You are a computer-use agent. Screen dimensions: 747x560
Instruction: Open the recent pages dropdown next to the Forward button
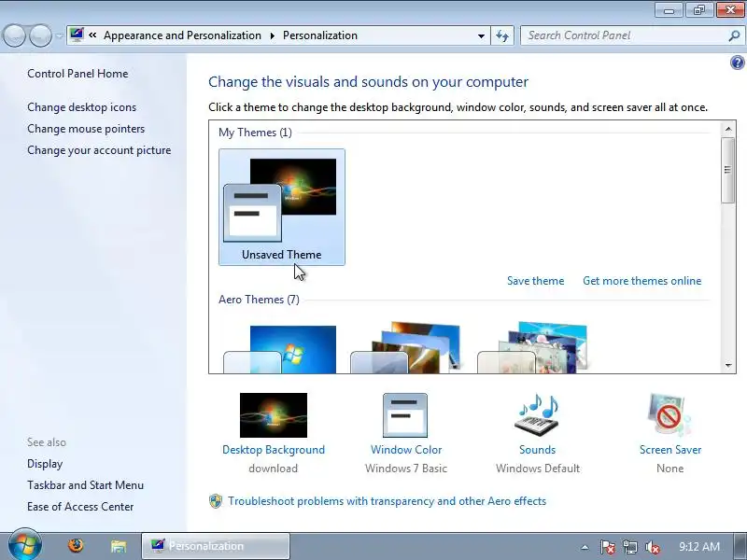[59, 36]
